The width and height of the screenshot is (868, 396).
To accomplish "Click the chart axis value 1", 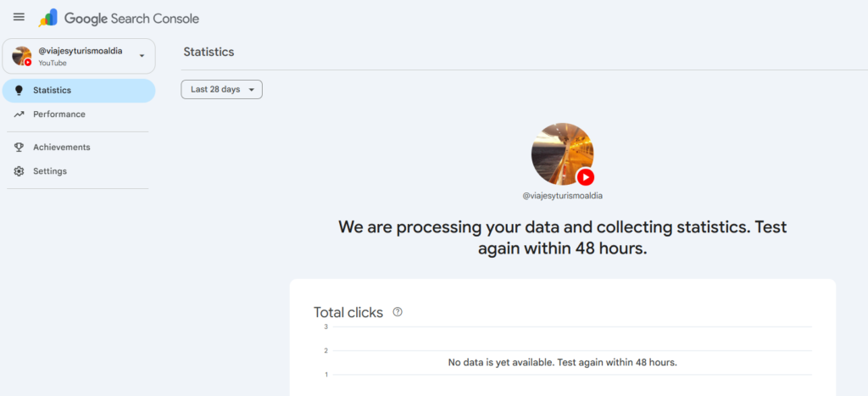I will click(x=326, y=375).
